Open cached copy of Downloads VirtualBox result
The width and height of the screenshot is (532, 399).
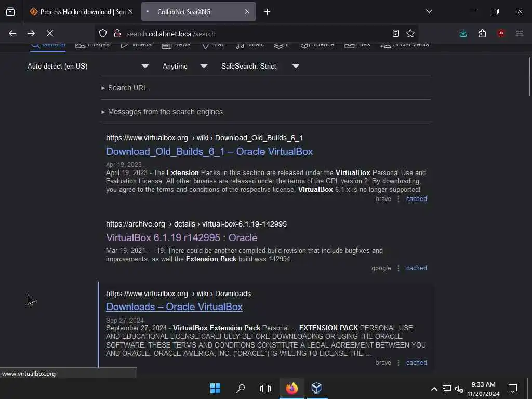[417, 362]
